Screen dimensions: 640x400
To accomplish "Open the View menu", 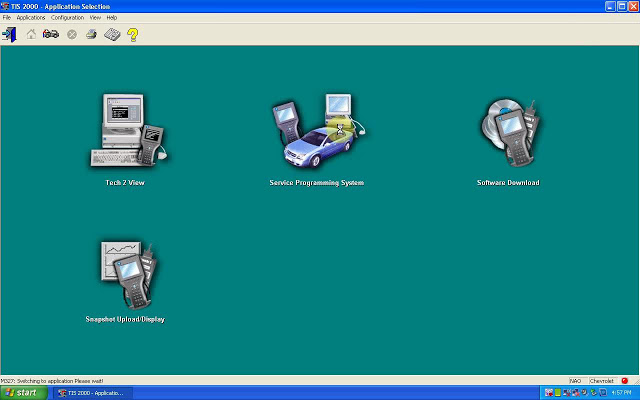I will click(x=95, y=18).
